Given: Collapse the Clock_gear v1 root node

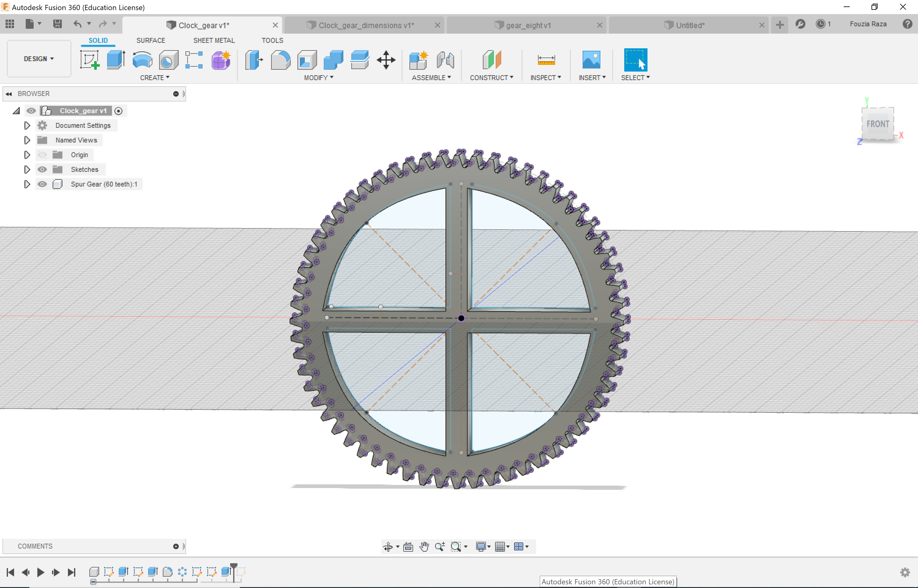Looking at the screenshot, I should [17, 111].
